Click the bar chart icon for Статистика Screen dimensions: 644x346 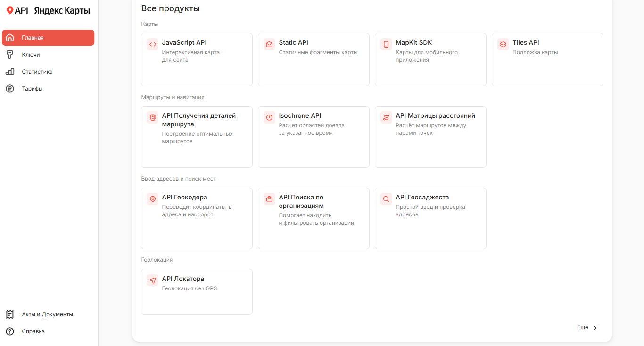10,72
